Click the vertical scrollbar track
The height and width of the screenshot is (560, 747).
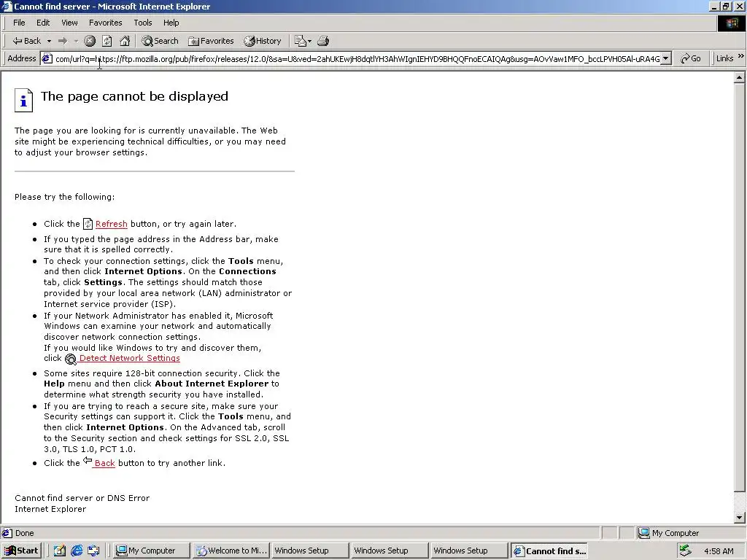740,502
